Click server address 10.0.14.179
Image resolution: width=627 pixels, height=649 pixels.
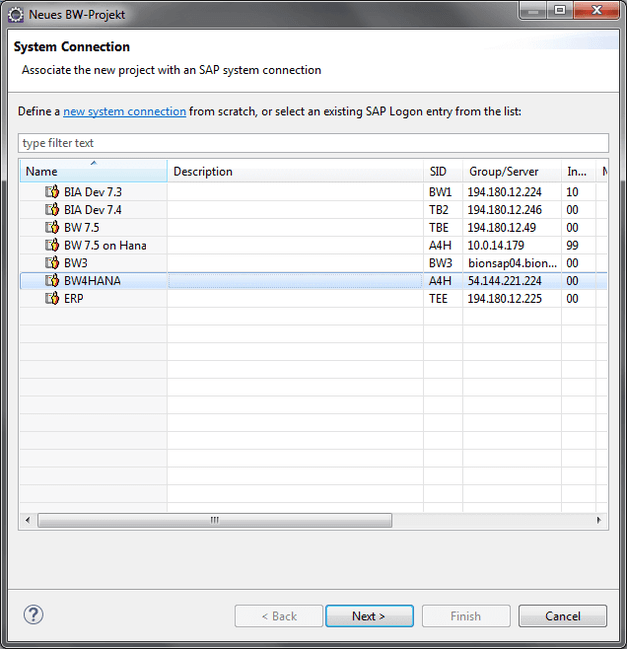[x=496, y=245]
